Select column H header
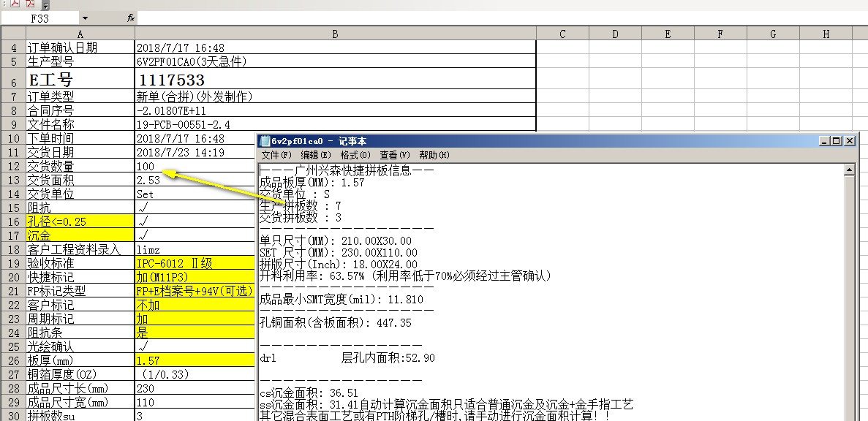The width and height of the screenshot is (868, 421). (826, 34)
